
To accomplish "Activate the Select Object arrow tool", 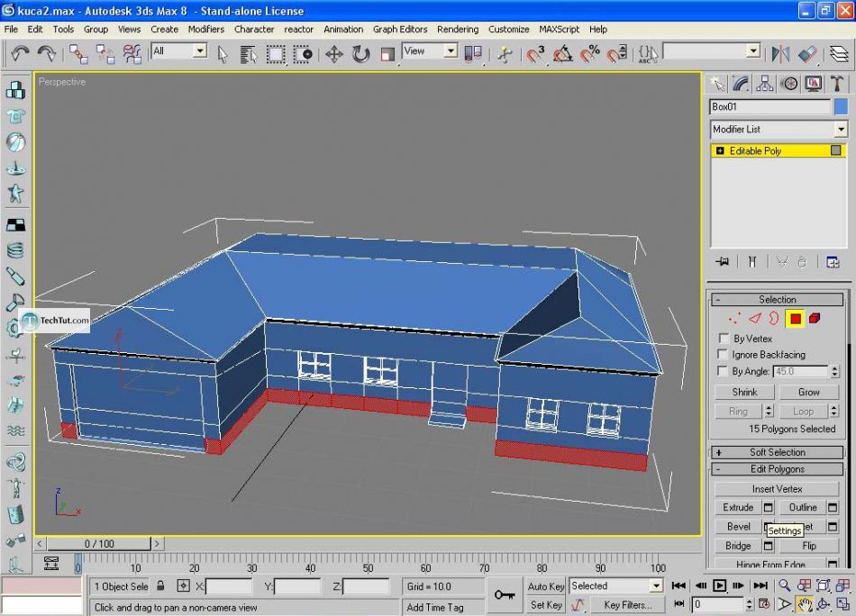I will [x=222, y=54].
